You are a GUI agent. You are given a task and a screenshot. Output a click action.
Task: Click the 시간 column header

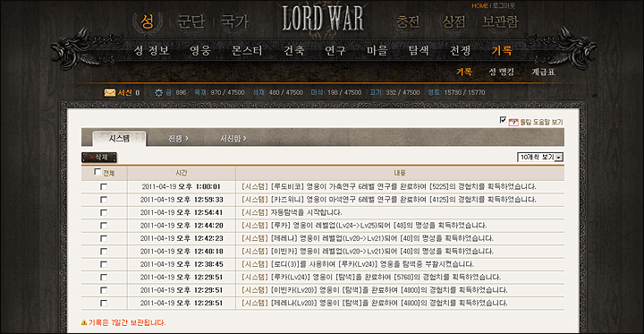182,173
